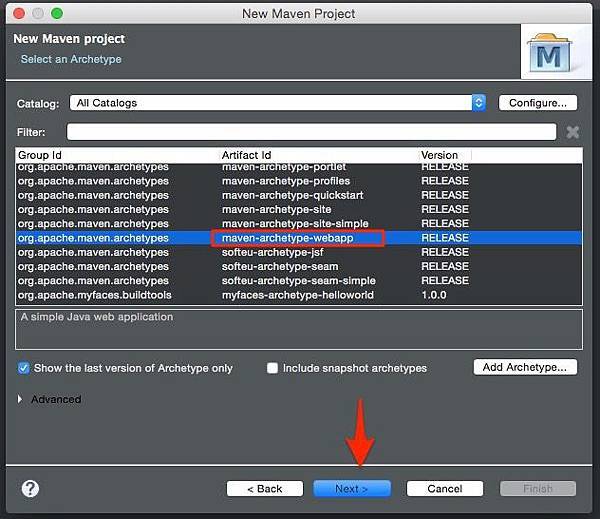This screenshot has height=519, width=600.
Task: Click version 1.0.0 cell
Action: pyautogui.click(x=434, y=295)
